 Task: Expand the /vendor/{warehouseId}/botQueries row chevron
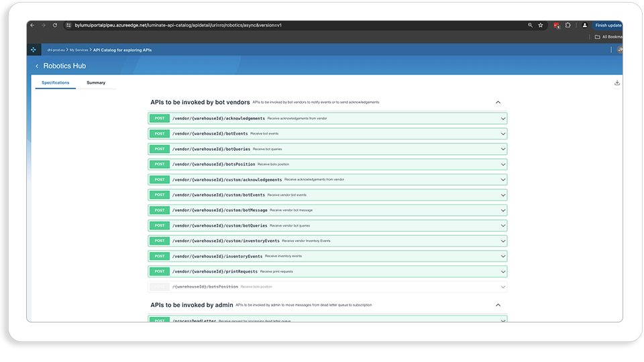[502, 149]
